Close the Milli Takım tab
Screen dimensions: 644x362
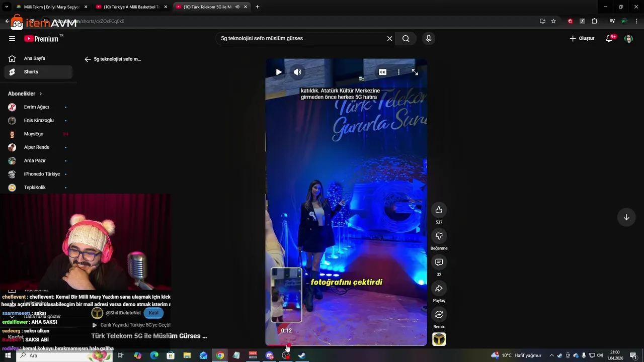pyautogui.click(x=86, y=7)
